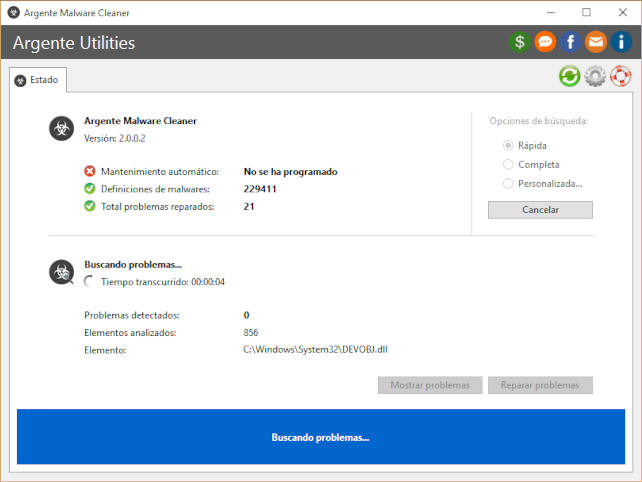Click the blue Buscando problemas progress bar
642x482 pixels.
coord(321,437)
